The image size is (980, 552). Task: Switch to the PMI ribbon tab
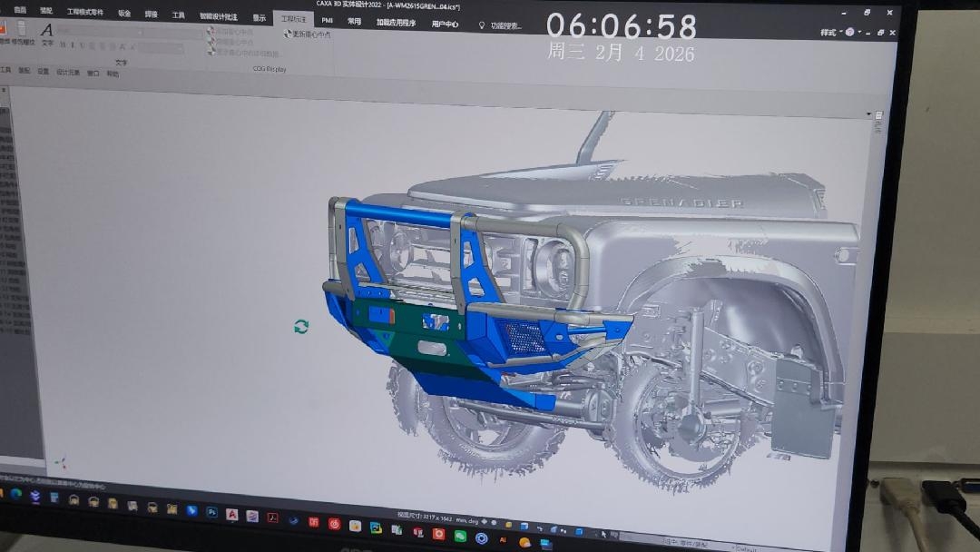pyautogui.click(x=327, y=20)
